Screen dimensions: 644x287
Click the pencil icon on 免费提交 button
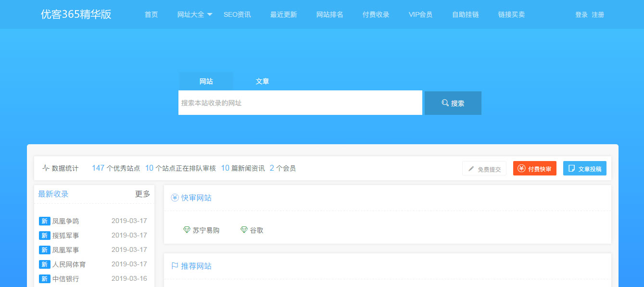[x=471, y=168]
